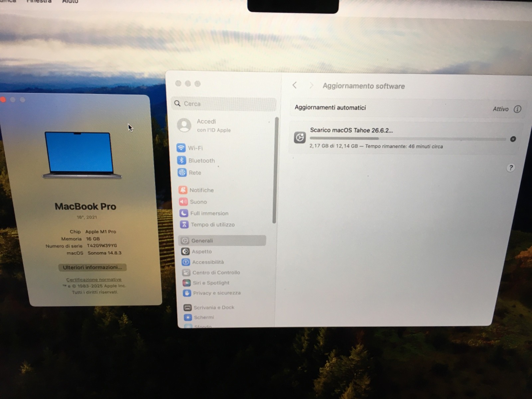Open Suono speaker icon
The width and height of the screenshot is (532, 399).
pos(183,201)
